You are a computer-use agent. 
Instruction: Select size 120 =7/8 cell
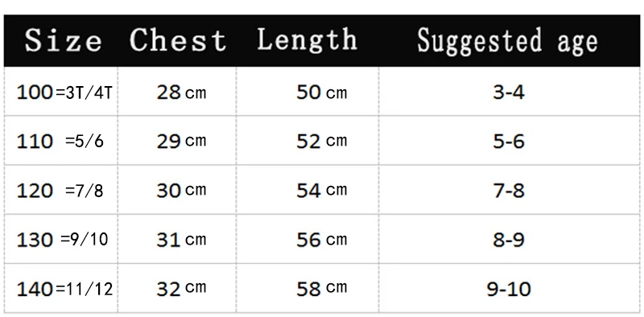(x=60, y=191)
